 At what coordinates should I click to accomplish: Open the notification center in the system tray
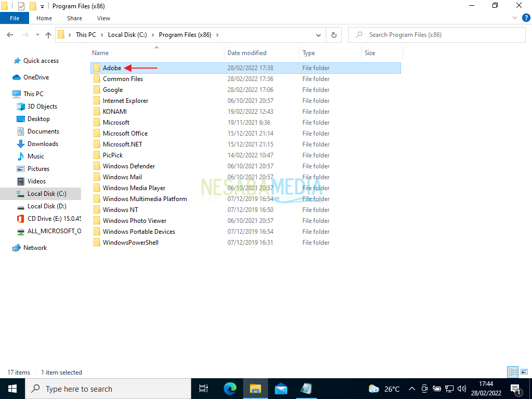(516, 388)
